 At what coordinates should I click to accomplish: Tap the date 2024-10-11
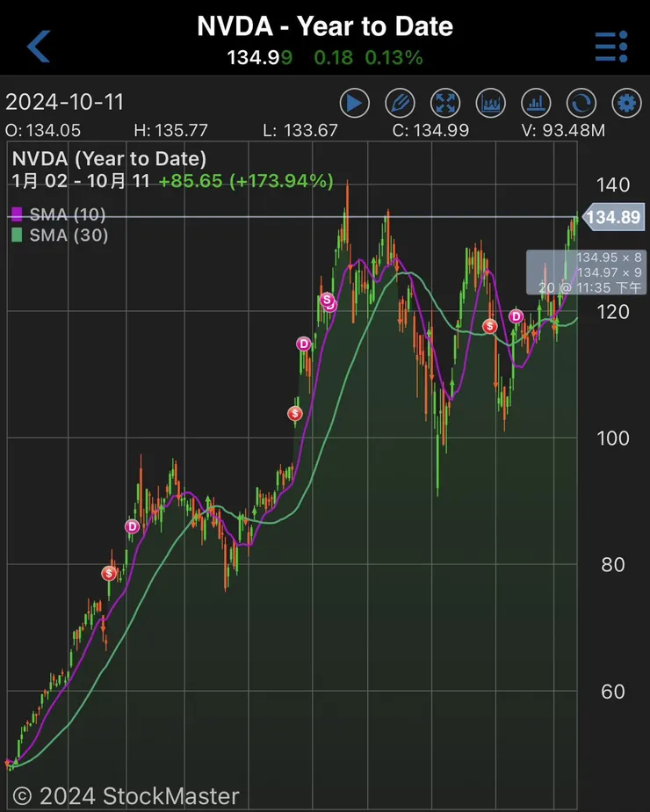point(65,102)
